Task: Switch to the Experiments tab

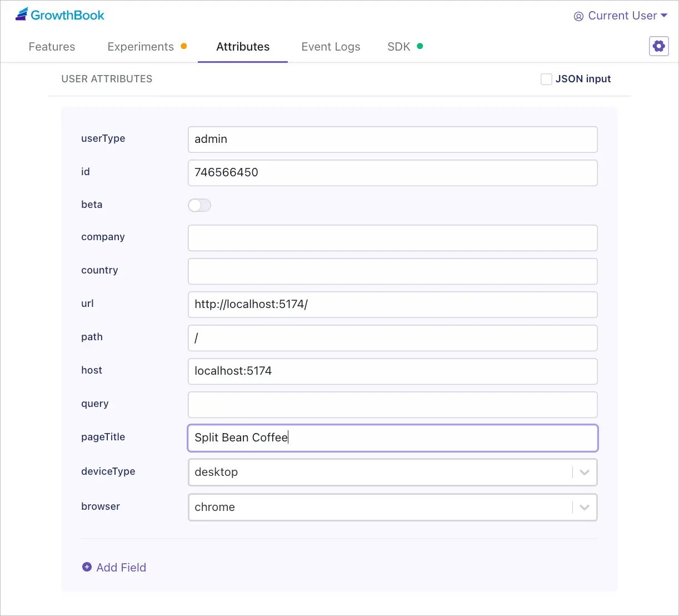Action: click(x=141, y=47)
